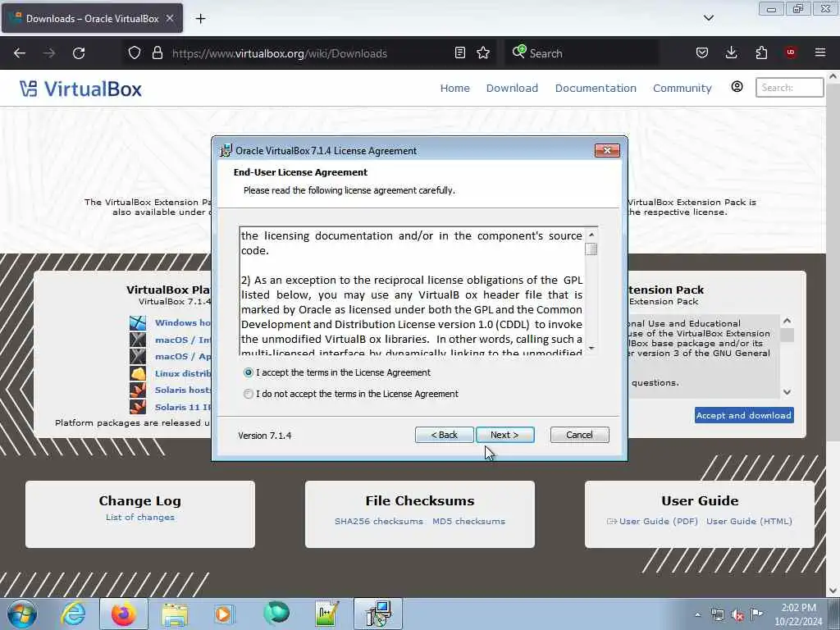Open Firefox hamburger menu
The height and width of the screenshot is (630, 840).
820,52
